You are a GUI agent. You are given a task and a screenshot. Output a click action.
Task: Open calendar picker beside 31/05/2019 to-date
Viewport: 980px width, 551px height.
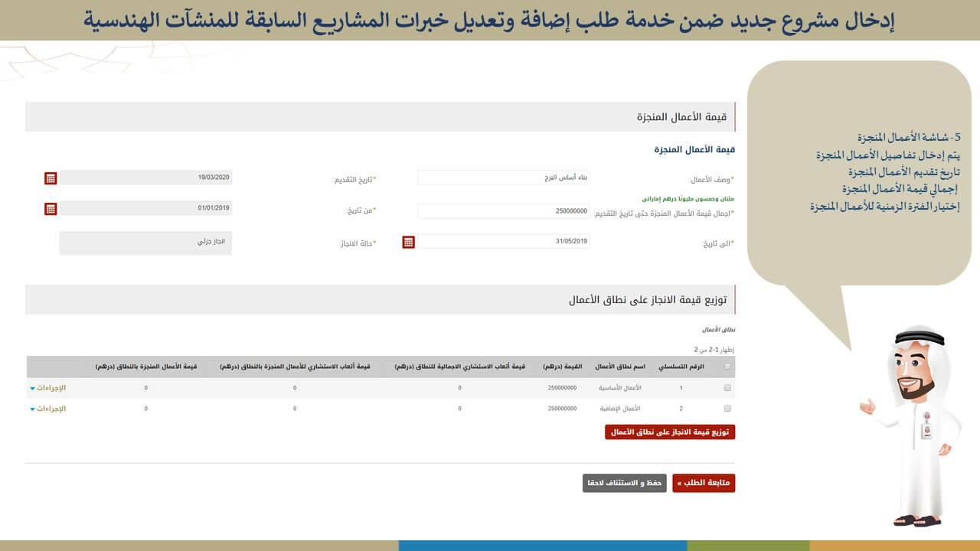pos(409,242)
